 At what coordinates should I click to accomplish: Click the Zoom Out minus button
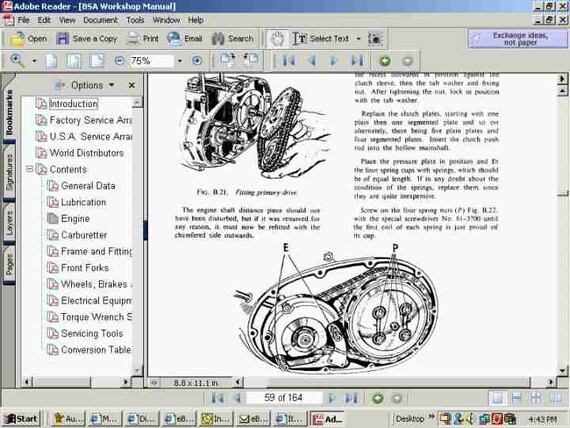point(119,61)
